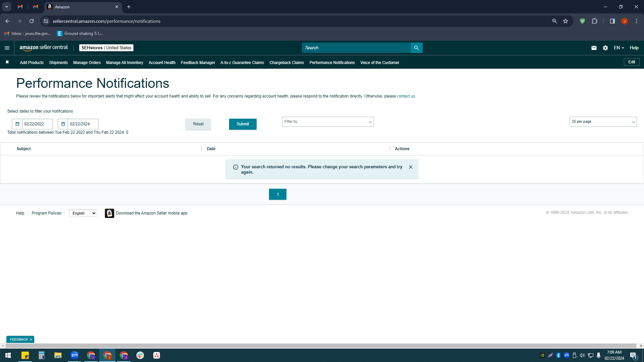Reload the current page
Viewport: 644px width, 362px height.
click(x=32, y=21)
